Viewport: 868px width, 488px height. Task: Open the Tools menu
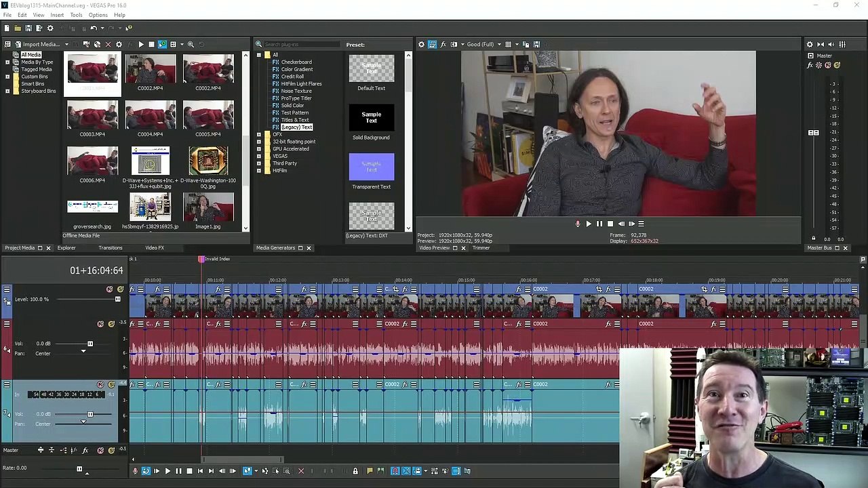click(x=76, y=15)
